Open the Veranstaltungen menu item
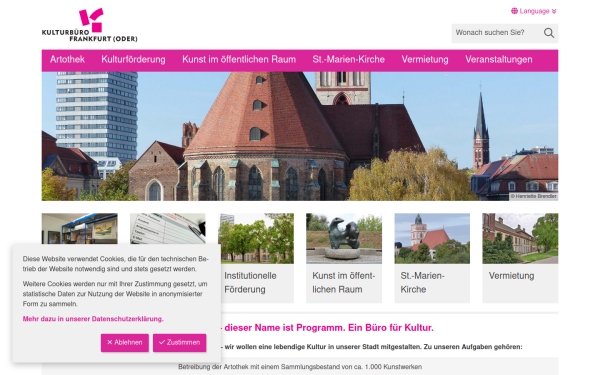 pyautogui.click(x=499, y=60)
